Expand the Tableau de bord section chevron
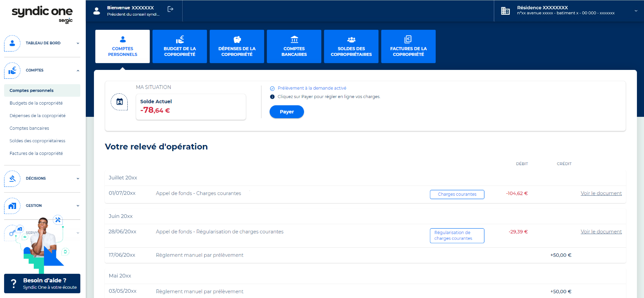The image size is (644, 298). pos(78,43)
